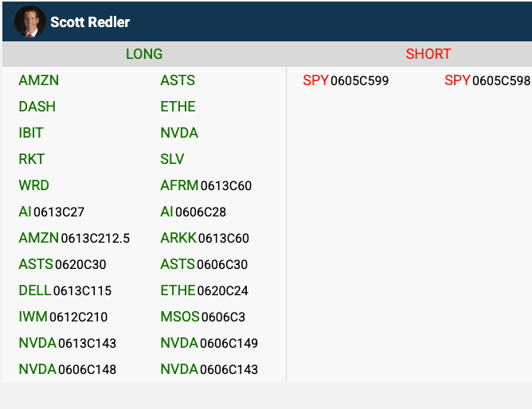Image resolution: width=532 pixels, height=409 pixels.
Task: Open the AI 0613C27 option position
Action: click(x=52, y=212)
